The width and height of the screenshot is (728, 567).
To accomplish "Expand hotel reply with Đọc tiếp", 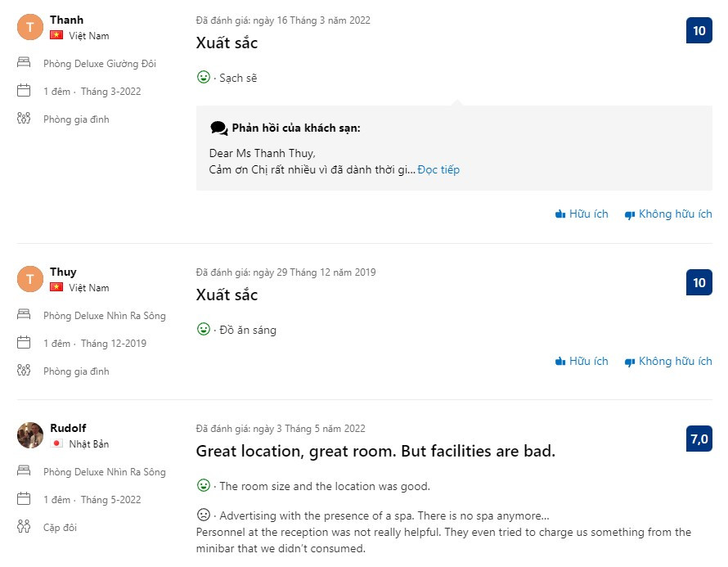I will (438, 170).
